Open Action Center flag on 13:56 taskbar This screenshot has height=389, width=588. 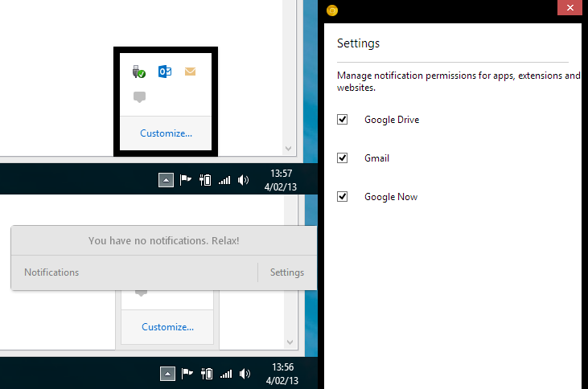click(x=187, y=374)
